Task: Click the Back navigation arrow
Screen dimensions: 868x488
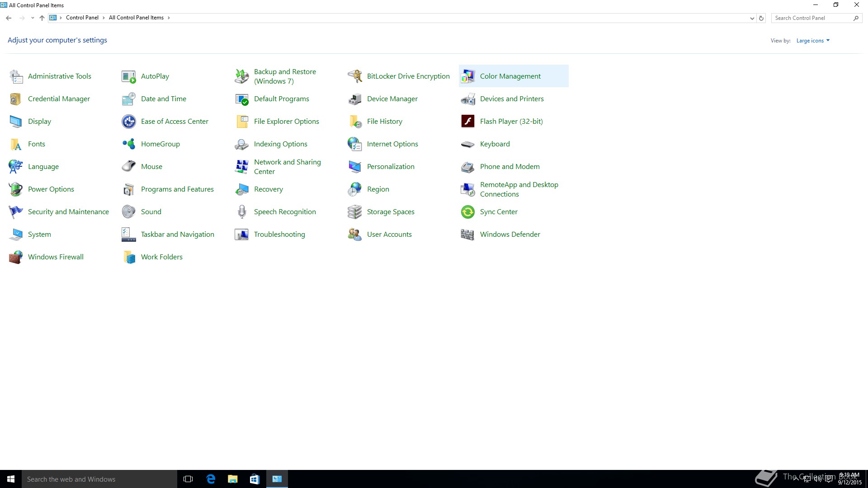Action: [9, 18]
